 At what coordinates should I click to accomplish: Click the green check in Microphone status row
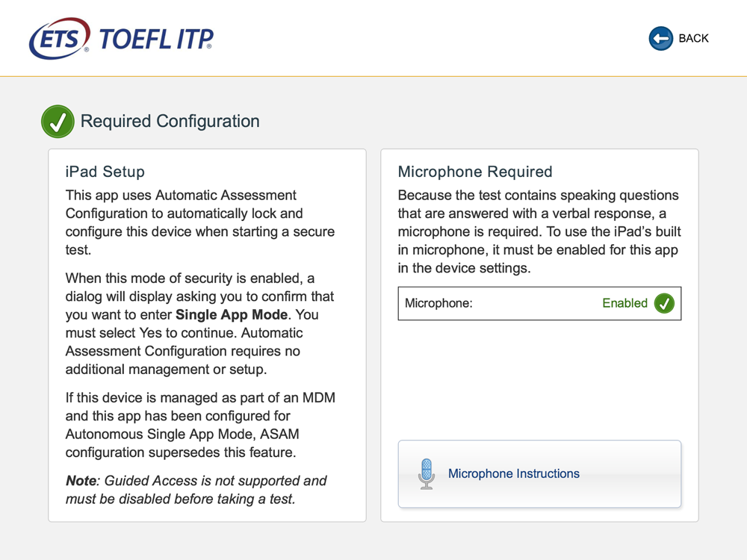[x=664, y=303]
